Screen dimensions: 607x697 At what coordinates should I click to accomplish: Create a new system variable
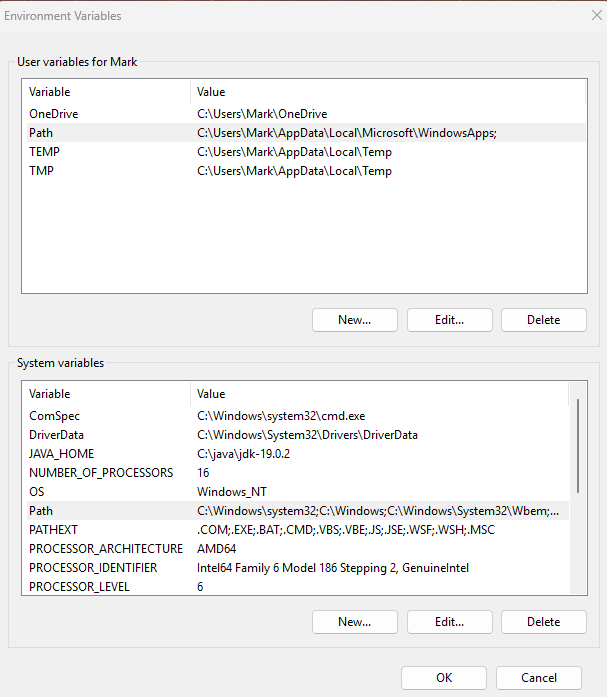point(354,622)
